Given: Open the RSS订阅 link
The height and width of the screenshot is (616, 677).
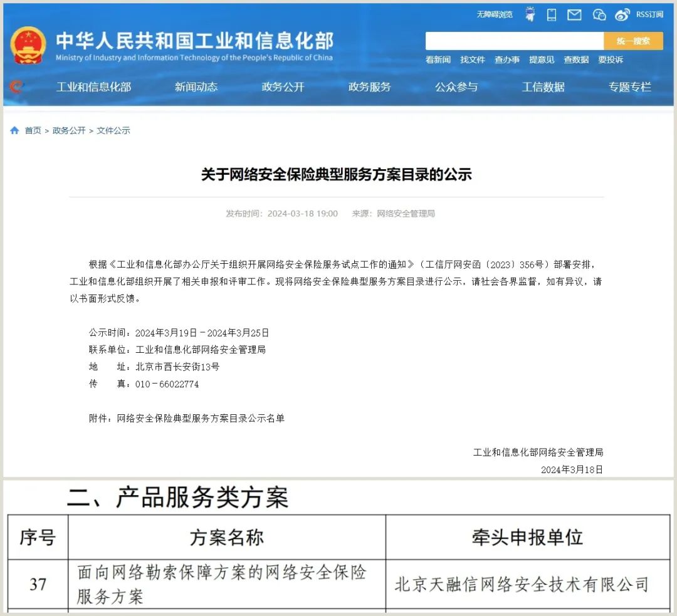Looking at the screenshot, I should tap(649, 14).
